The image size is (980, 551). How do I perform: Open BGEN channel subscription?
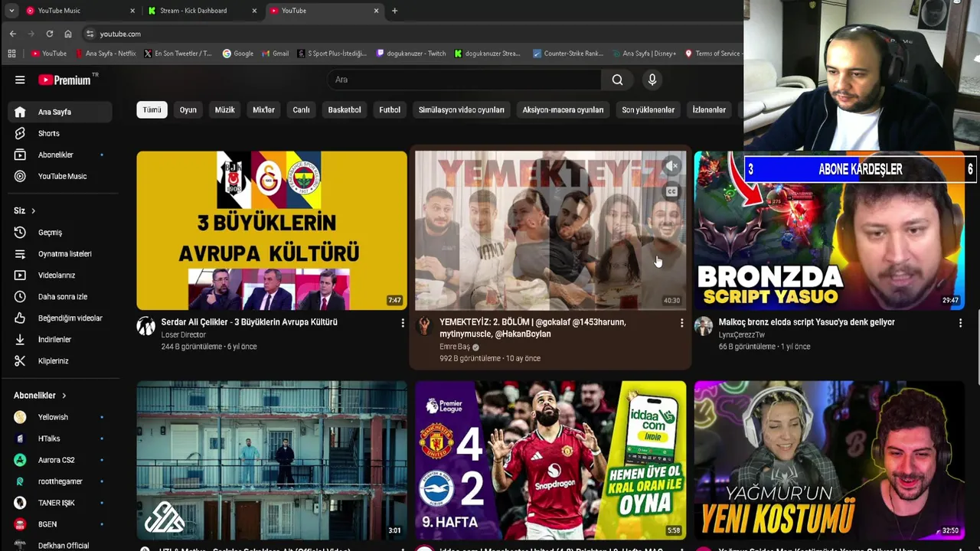(60, 524)
